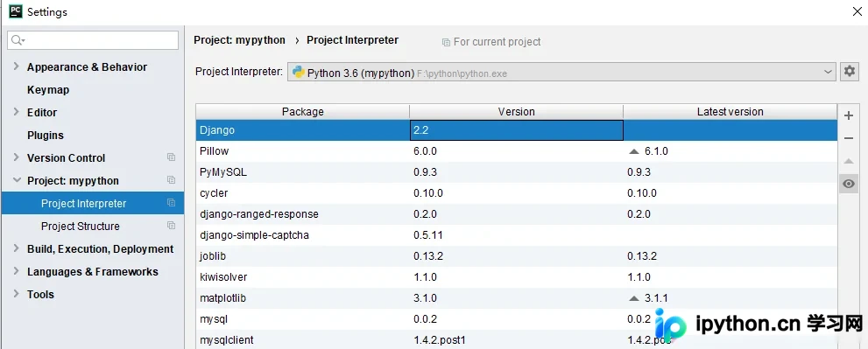868x349 pixels.
Task: Click the For current project icon
Action: [x=446, y=42]
